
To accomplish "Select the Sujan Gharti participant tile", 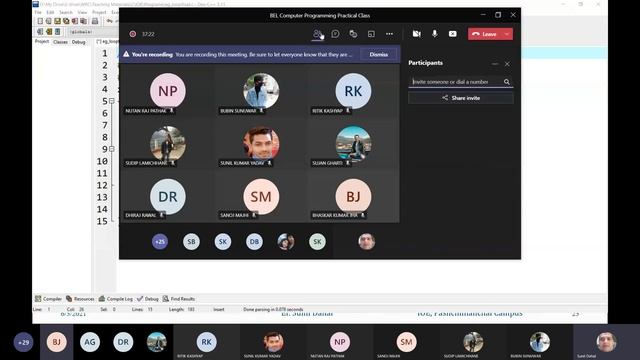I will (353, 144).
